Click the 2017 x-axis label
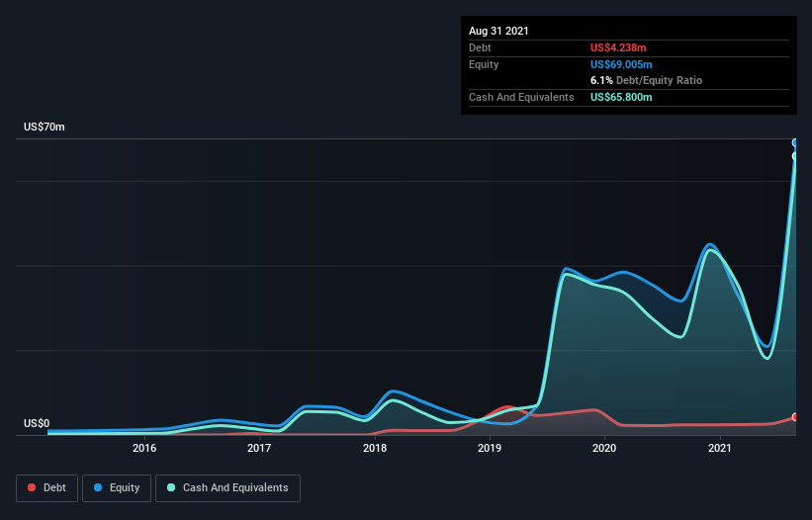812x520 pixels. [x=259, y=448]
